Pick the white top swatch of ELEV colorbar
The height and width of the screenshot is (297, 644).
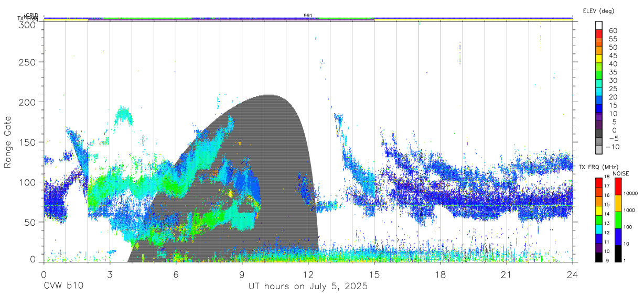599,25
